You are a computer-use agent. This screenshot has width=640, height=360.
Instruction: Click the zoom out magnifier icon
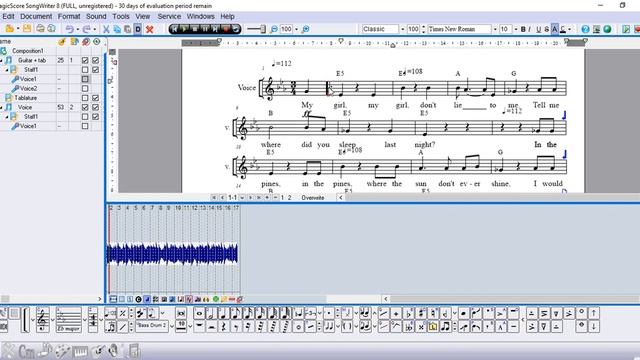[x=274, y=29]
